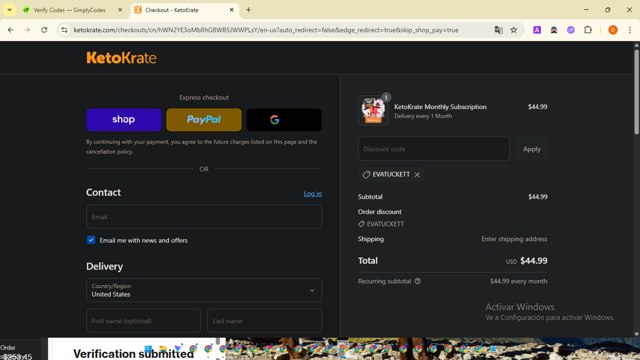Click the Enter shipping address text
640x360 pixels.
click(514, 239)
